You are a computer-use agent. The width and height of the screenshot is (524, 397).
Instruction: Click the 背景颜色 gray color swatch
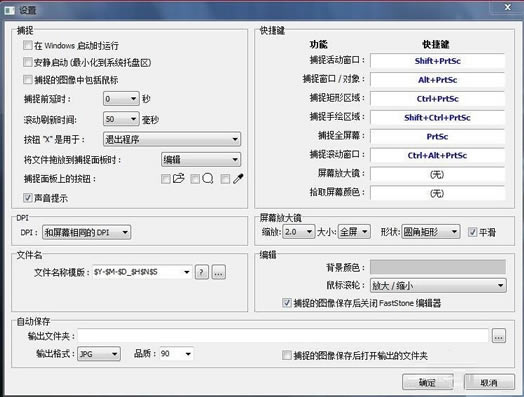click(438, 267)
